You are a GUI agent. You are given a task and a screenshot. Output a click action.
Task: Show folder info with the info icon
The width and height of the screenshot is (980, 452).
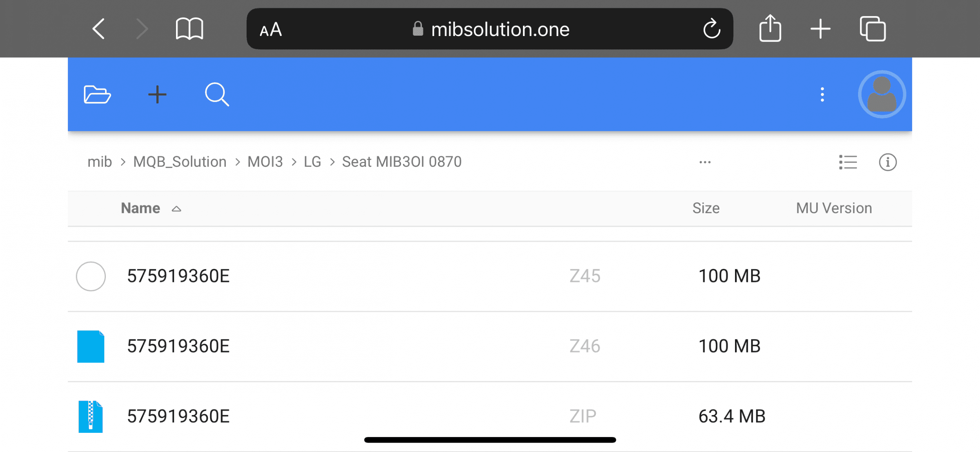(887, 162)
